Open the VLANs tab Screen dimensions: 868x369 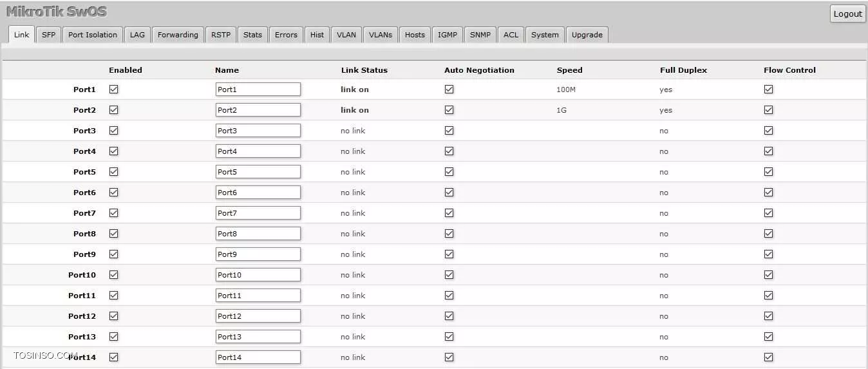coord(380,35)
